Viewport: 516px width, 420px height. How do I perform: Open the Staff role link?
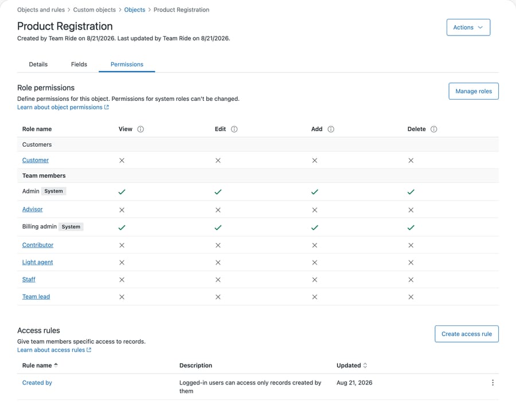point(29,279)
